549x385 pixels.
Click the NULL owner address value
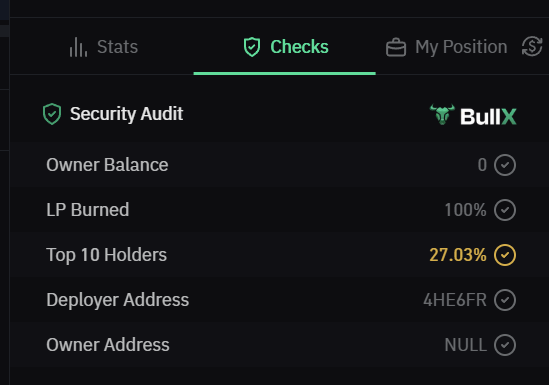[x=465, y=345]
